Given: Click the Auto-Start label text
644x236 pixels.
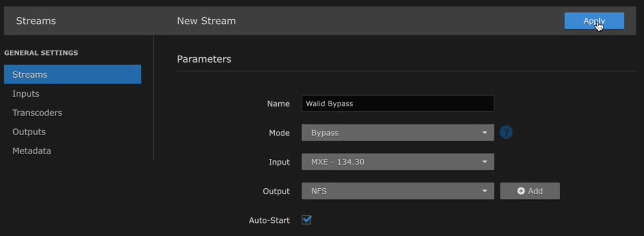Looking at the screenshot, I should tap(269, 220).
